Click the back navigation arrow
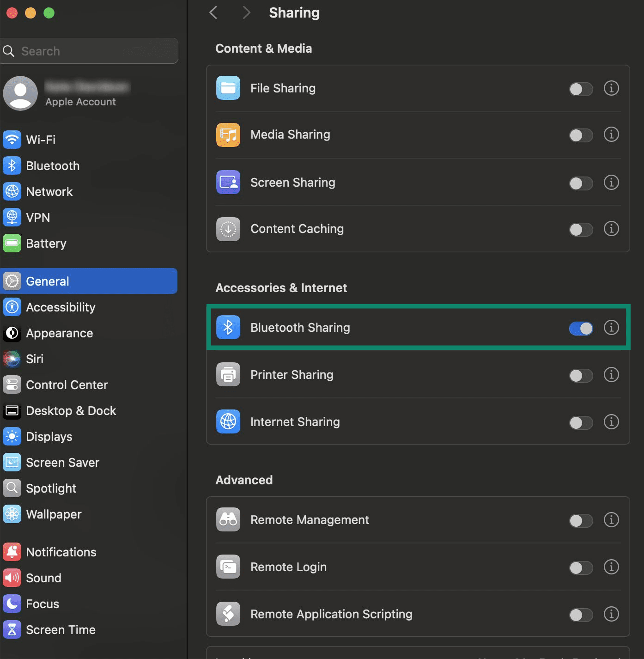 [213, 12]
